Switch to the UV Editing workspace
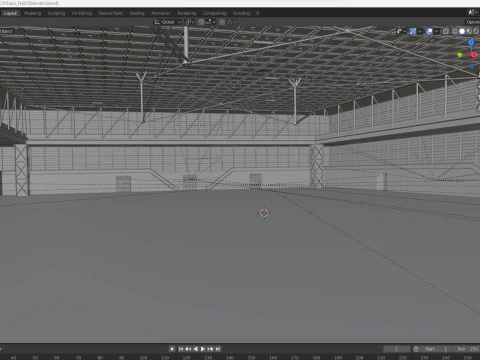This screenshot has width=480, height=360. (82, 13)
